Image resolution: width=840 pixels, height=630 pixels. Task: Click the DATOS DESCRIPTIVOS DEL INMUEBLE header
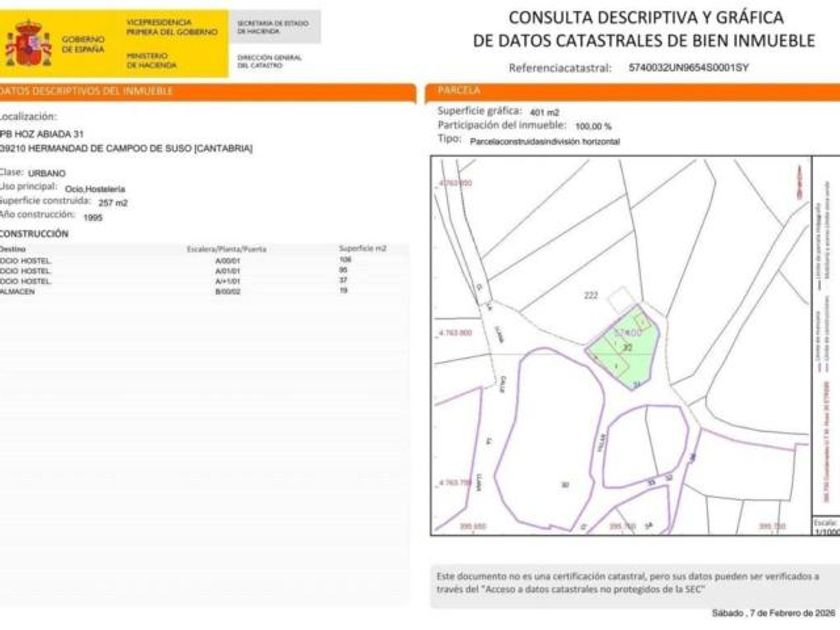point(86,91)
